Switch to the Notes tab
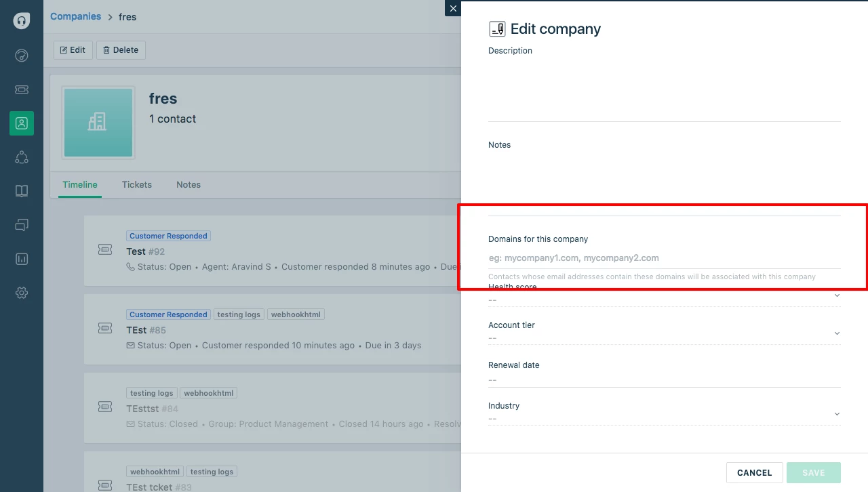This screenshot has width=868, height=492. pyautogui.click(x=189, y=184)
